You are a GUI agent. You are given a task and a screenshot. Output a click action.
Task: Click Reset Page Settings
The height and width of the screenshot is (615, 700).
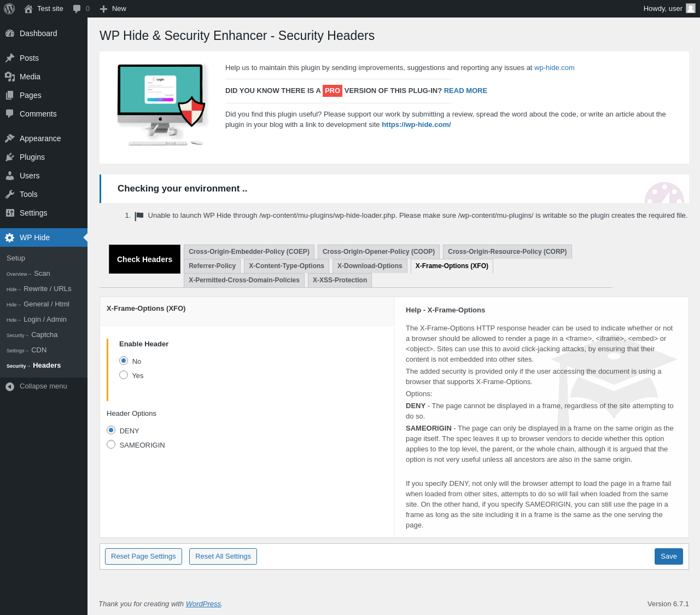[143, 556]
